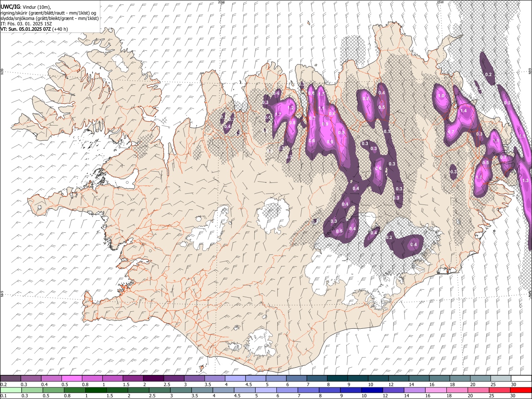This screenshot has height=399, width=532.
Task: Click the 'slydda/snjókoma' legend description line
Action: pos(49,18)
